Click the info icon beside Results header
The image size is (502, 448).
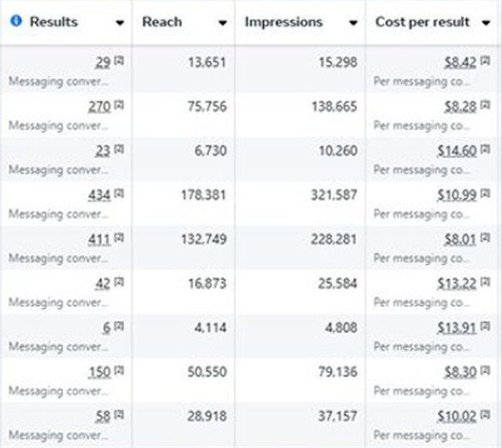[x=16, y=22]
